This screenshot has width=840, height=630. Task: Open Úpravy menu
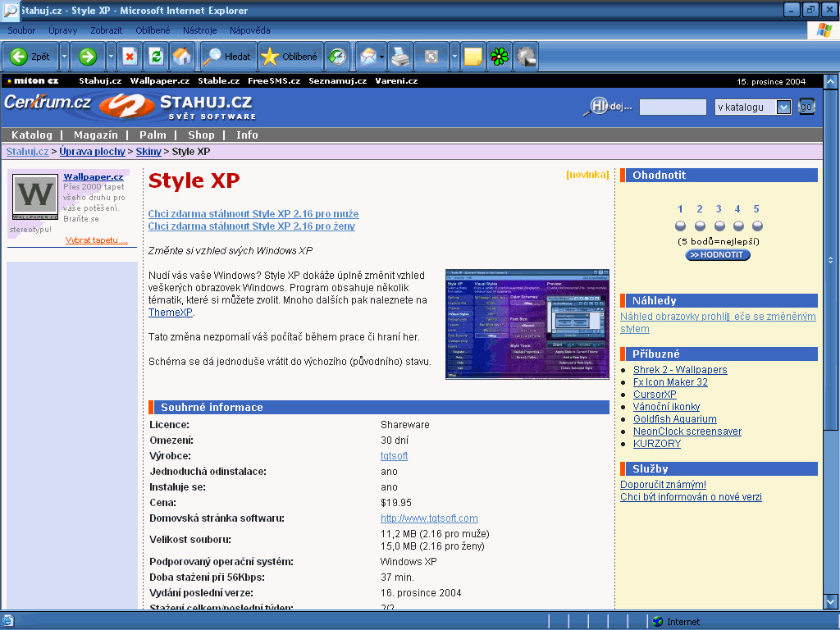(x=62, y=30)
